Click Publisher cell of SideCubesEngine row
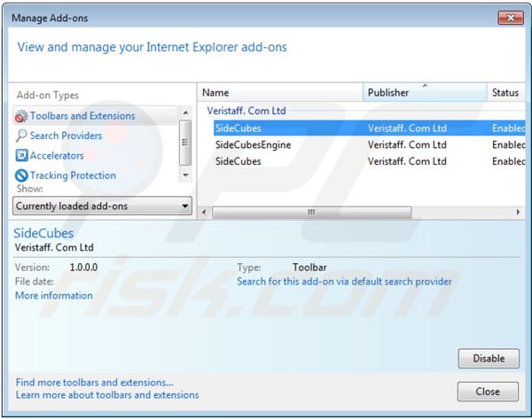 [x=407, y=144]
